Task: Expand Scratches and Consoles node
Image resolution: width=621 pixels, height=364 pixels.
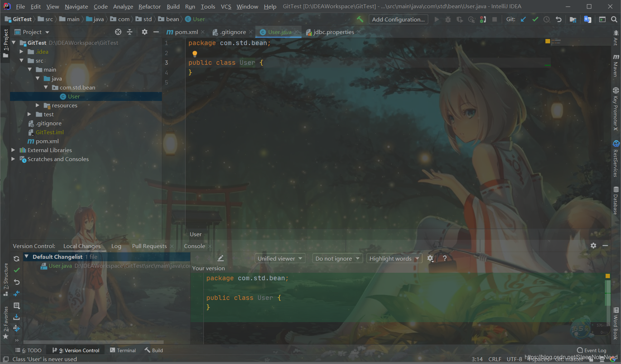Action: pyautogui.click(x=13, y=159)
